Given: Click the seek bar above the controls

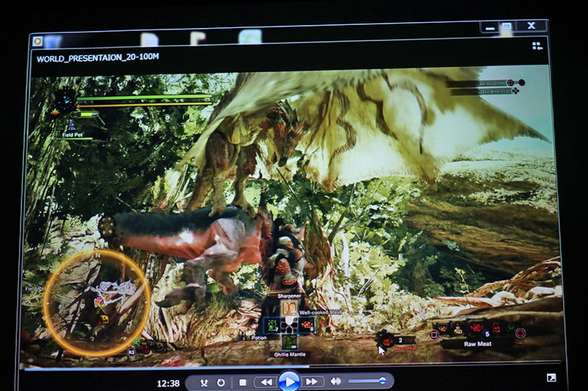Looking at the screenshot, I should click(x=294, y=367).
